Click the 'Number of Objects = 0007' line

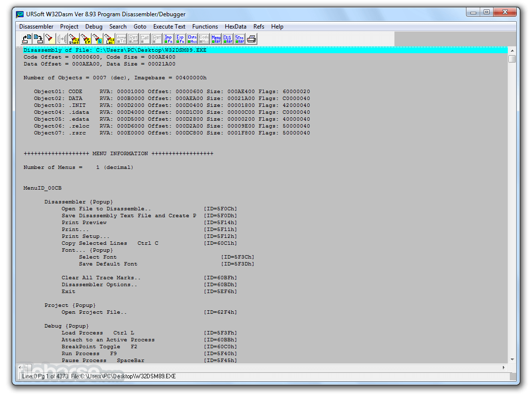click(115, 78)
